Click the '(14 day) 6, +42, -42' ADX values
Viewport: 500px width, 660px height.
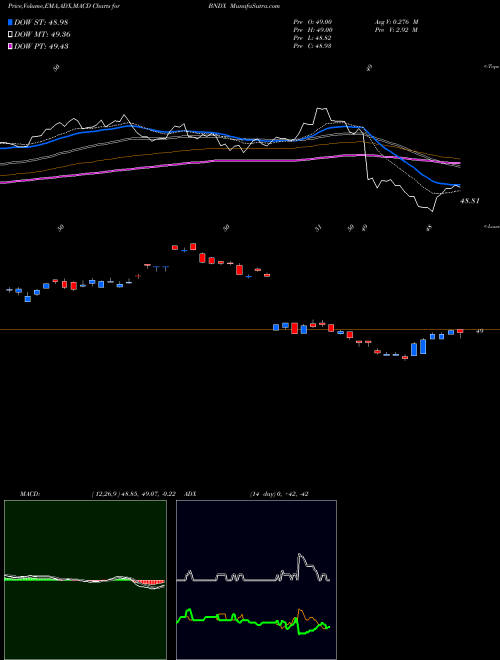point(279,494)
